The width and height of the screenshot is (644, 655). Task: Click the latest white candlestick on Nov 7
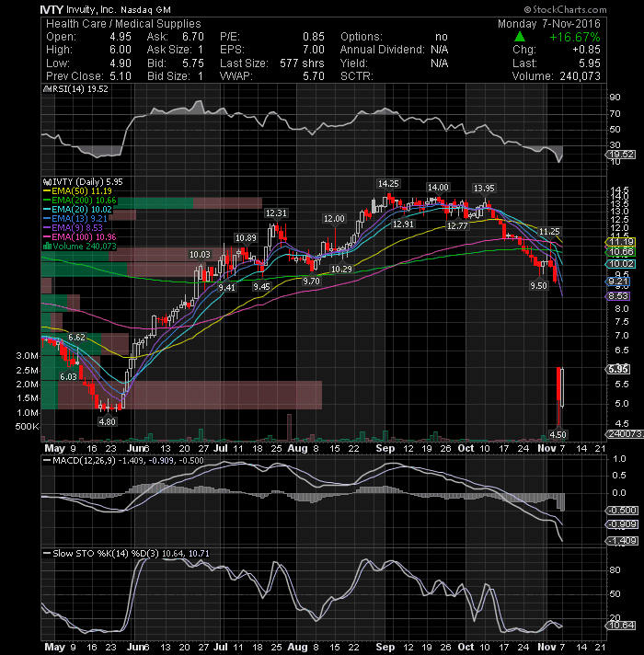point(563,387)
